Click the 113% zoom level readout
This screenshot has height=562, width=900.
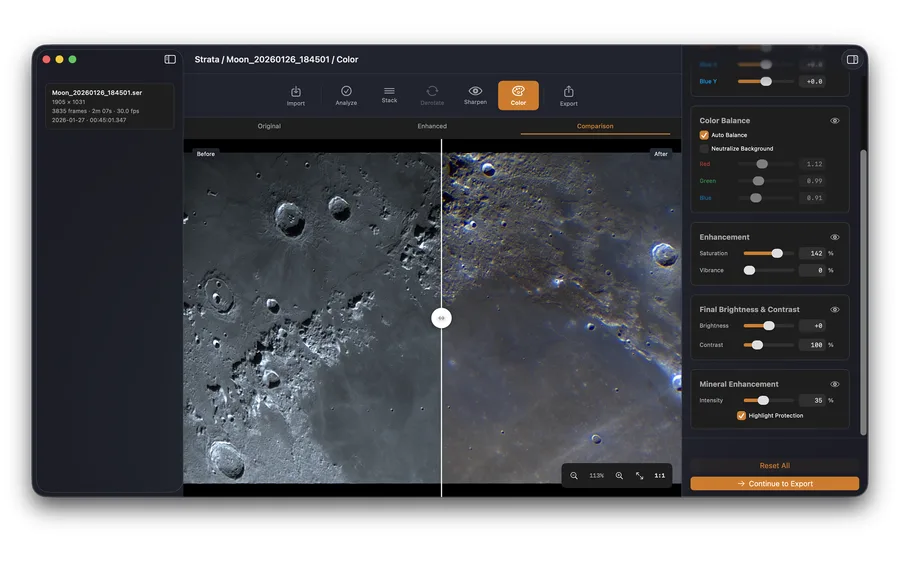pyautogui.click(x=596, y=475)
